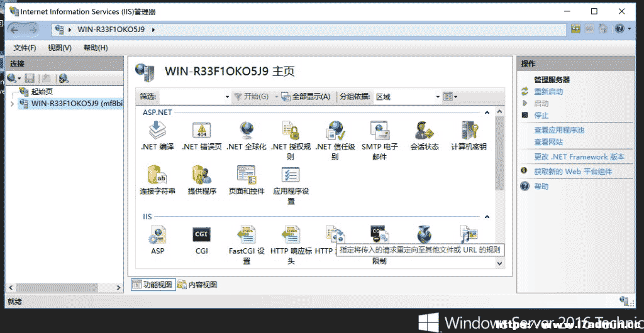Click the save icon in 连接 toolbar

tap(30, 78)
